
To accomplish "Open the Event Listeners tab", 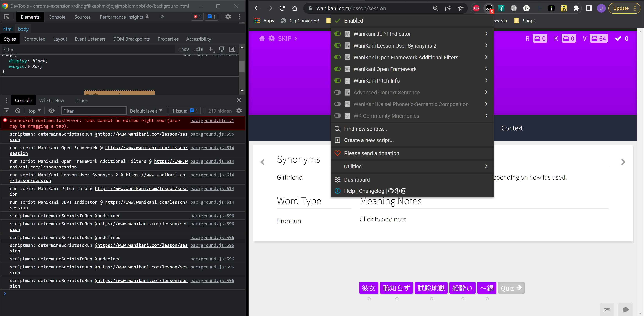I will [x=90, y=39].
